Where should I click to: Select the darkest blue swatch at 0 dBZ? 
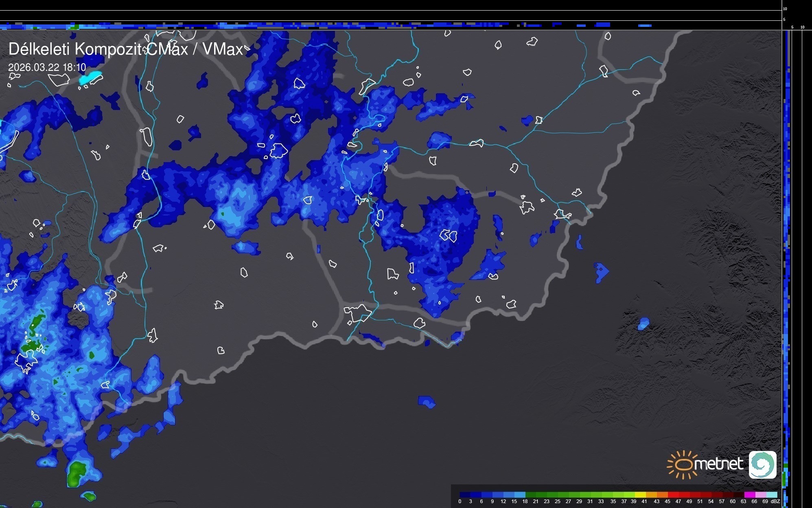[465, 495]
